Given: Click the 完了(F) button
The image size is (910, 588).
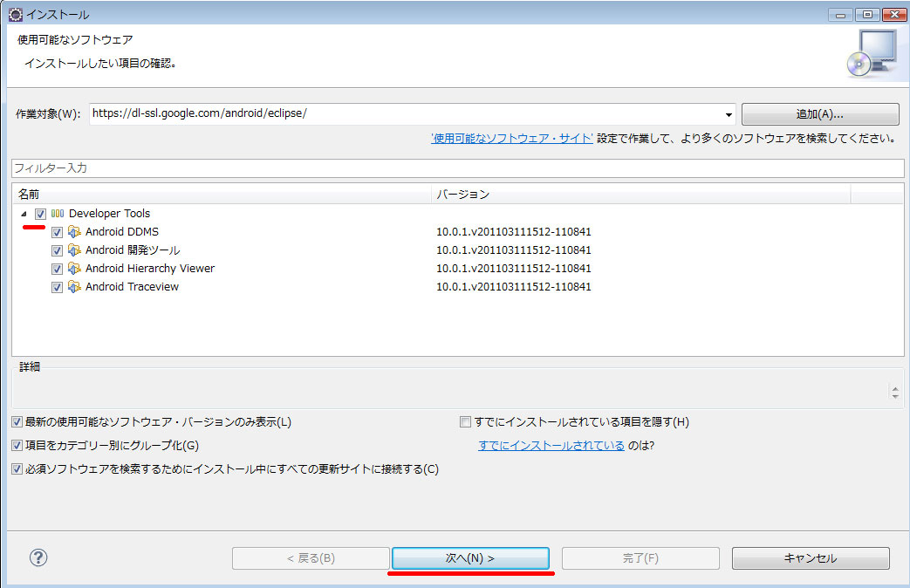Looking at the screenshot, I should 640,558.
